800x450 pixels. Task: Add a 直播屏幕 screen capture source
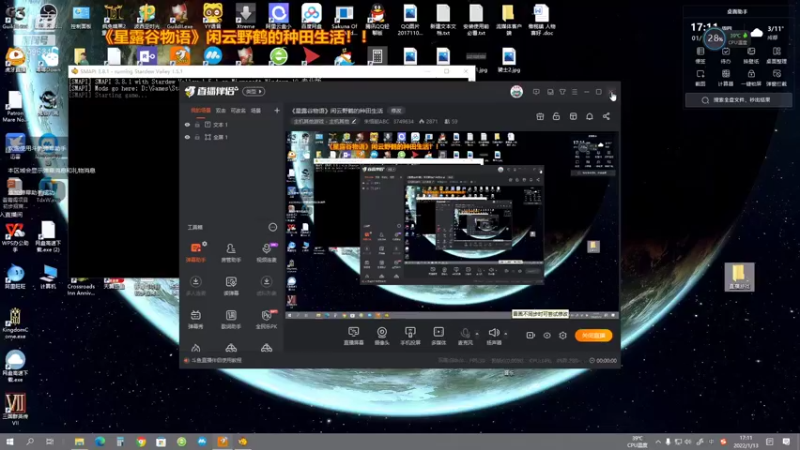(353, 336)
